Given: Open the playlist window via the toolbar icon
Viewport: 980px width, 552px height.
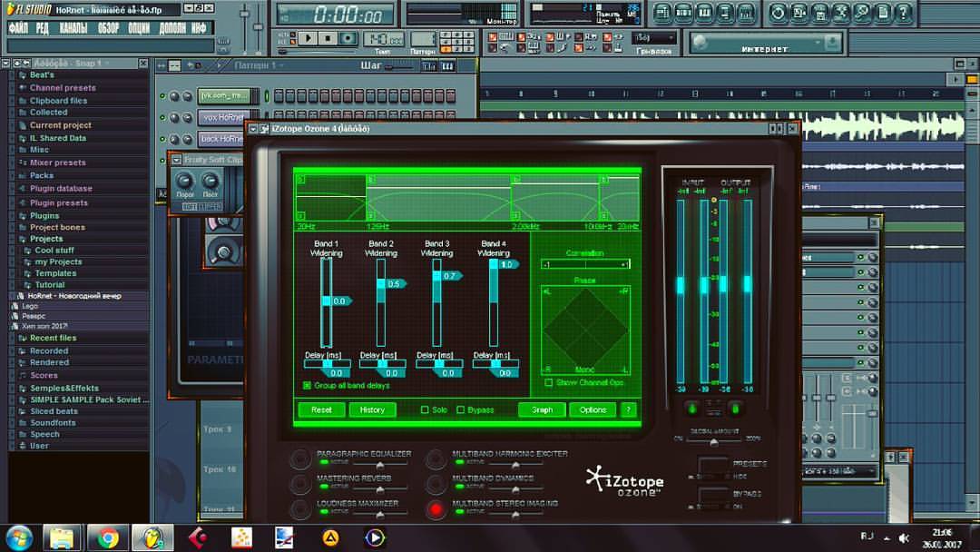Looking at the screenshot, I should 662,13.
